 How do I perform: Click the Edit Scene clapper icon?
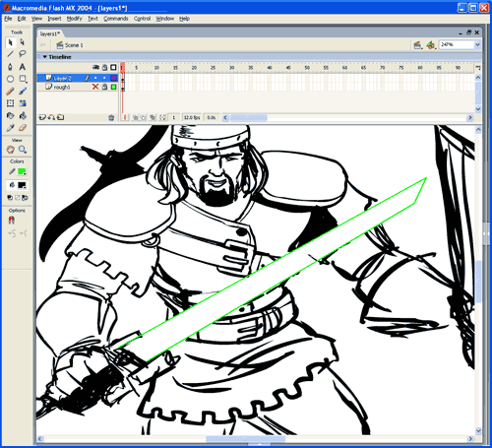[x=417, y=45]
